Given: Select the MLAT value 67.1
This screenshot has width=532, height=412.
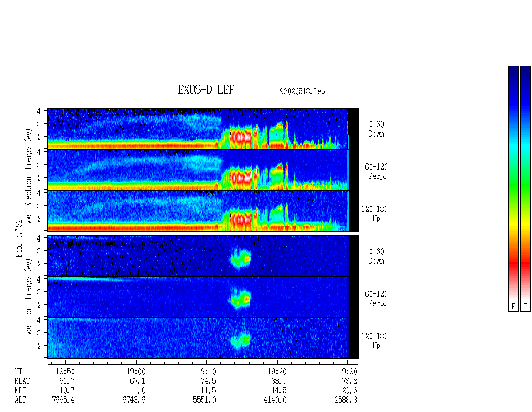Looking at the screenshot, I should (x=138, y=381).
